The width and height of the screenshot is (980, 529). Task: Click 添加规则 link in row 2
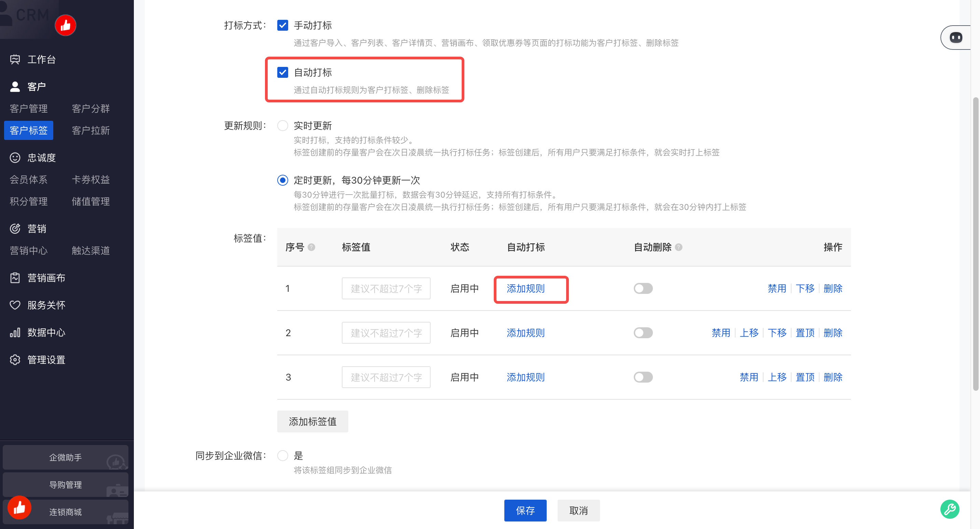click(x=526, y=333)
